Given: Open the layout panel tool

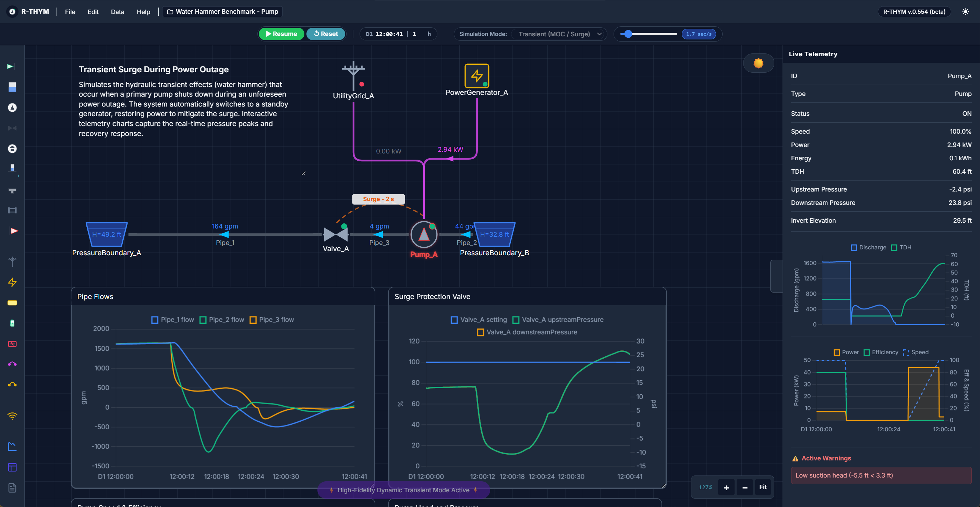Looking at the screenshot, I should [12, 467].
